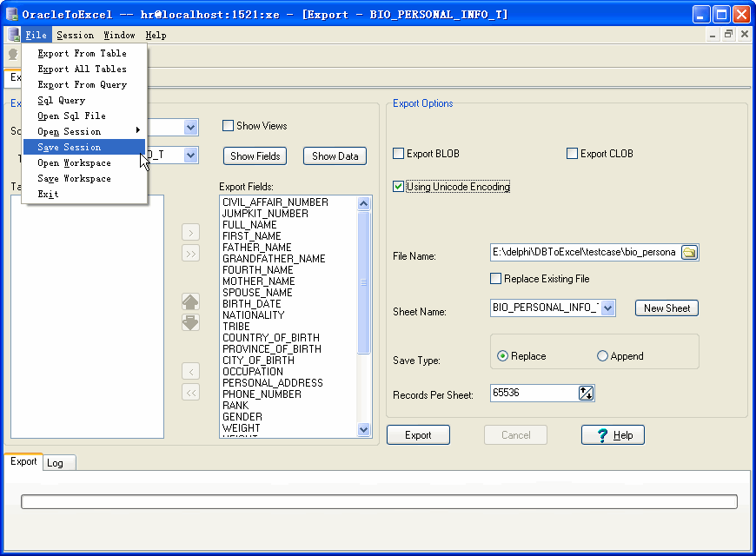Open the File menu
The height and width of the screenshot is (556, 756).
tap(36, 36)
